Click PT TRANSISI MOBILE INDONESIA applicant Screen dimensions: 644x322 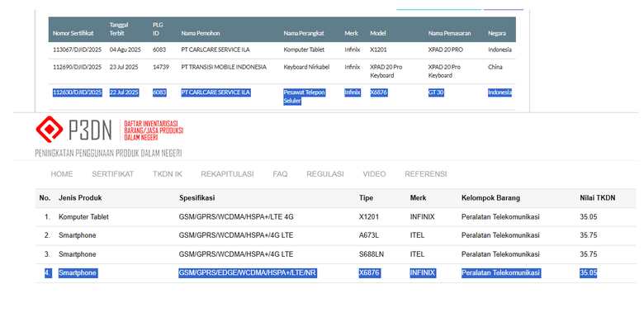tap(224, 67)
